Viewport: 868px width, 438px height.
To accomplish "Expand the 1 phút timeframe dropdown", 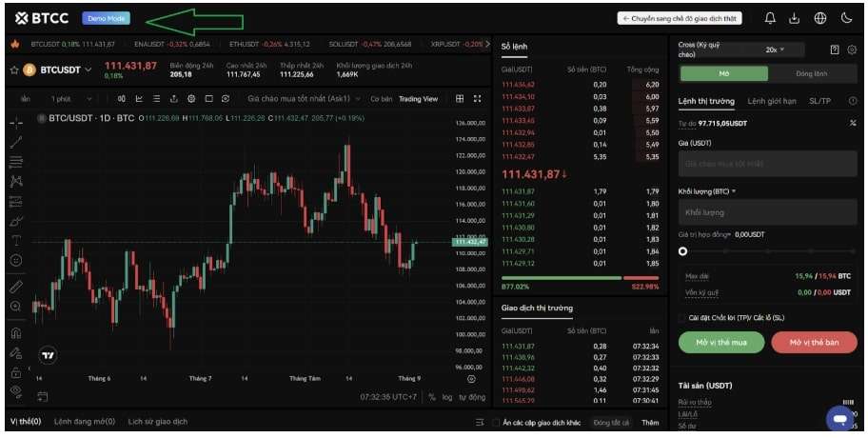I will point(65,98).
